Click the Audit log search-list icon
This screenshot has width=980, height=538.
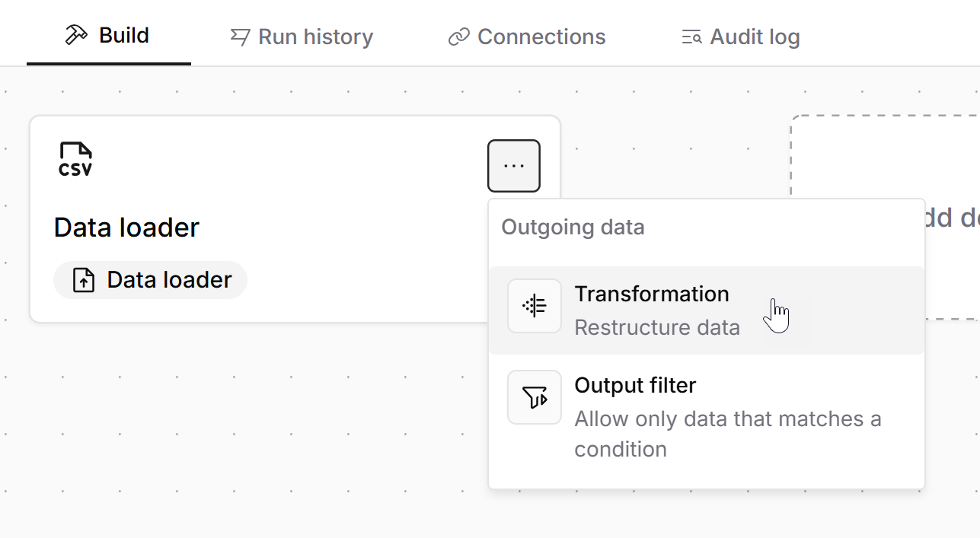pyautogui.click(x=691, y=37)
